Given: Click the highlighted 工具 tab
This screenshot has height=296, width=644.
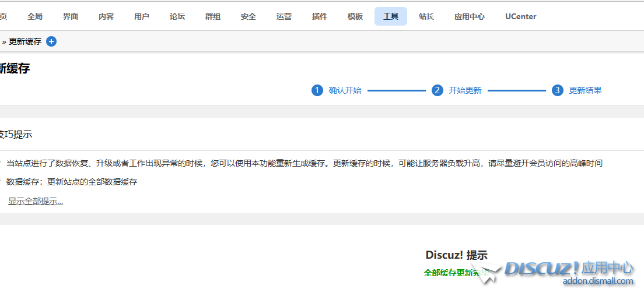Looking at the screenshot, I should pos(391,16).
